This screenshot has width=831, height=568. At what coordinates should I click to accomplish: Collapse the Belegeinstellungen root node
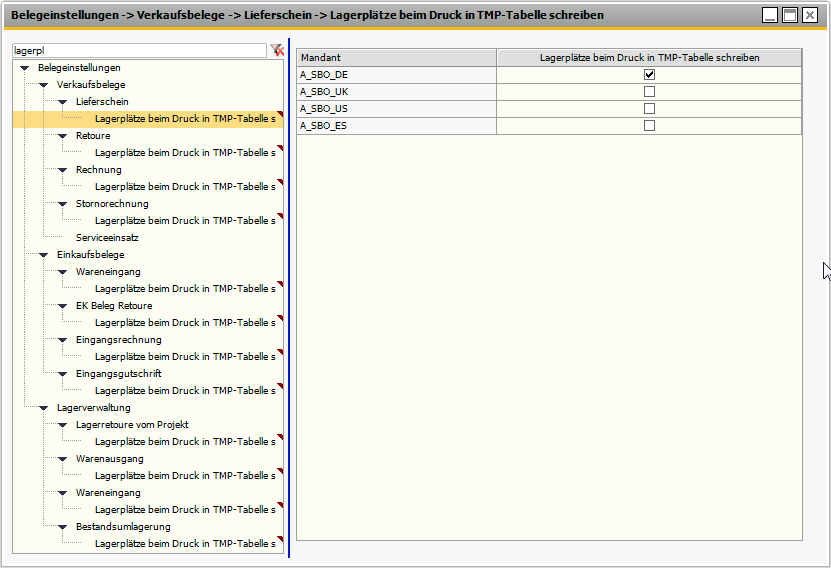tap(24, 68)
